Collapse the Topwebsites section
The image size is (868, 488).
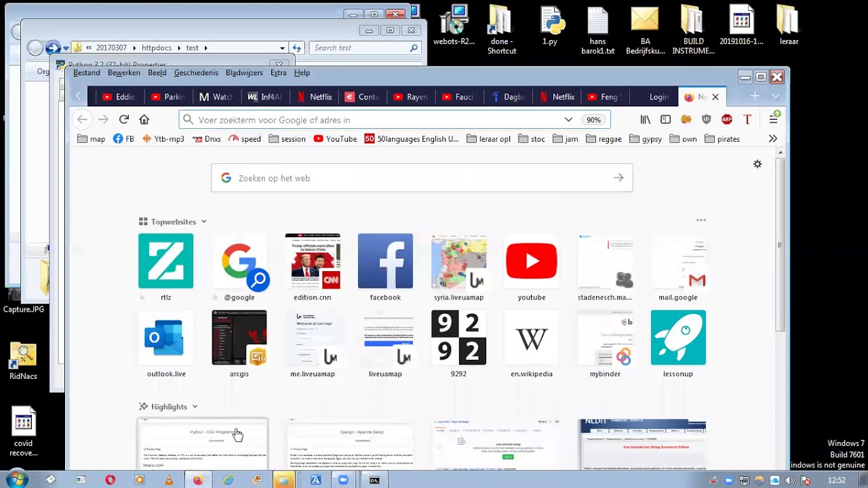coord(203,222)
